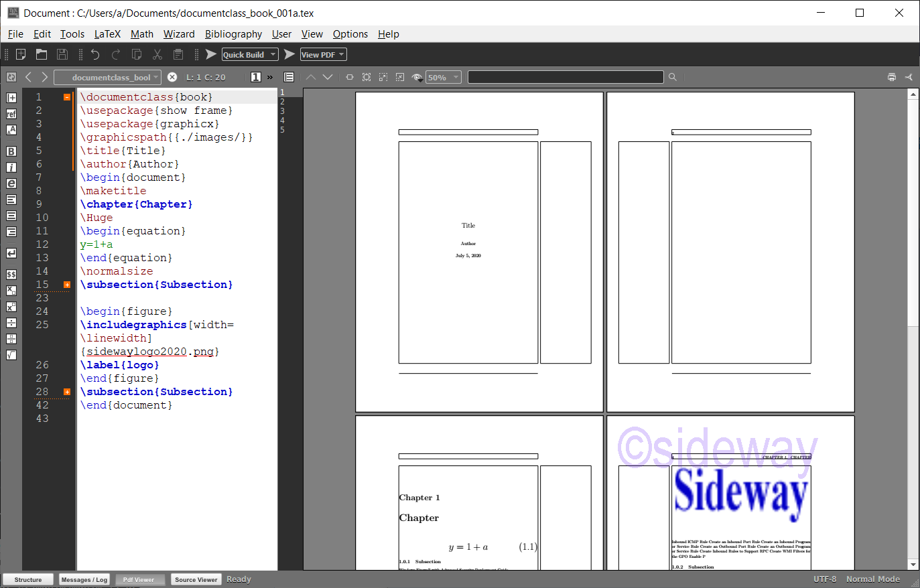The image size is (920, 588).
Task: Fit PDF to width icon
Action: [350, 77]
